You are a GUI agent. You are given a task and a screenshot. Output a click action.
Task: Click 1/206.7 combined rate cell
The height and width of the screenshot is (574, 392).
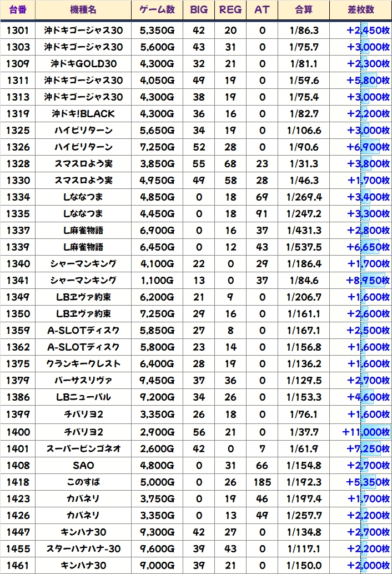point(304,297)
